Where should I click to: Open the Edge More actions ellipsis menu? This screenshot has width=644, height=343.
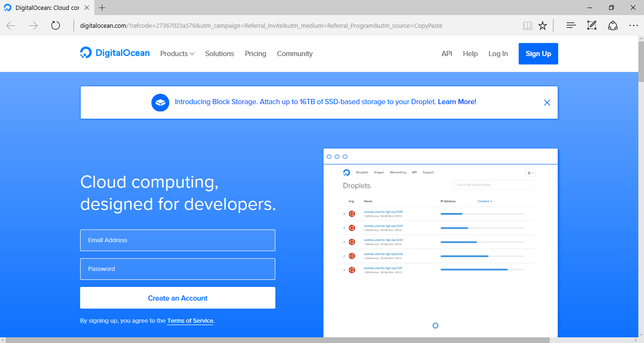coord(633,25)
